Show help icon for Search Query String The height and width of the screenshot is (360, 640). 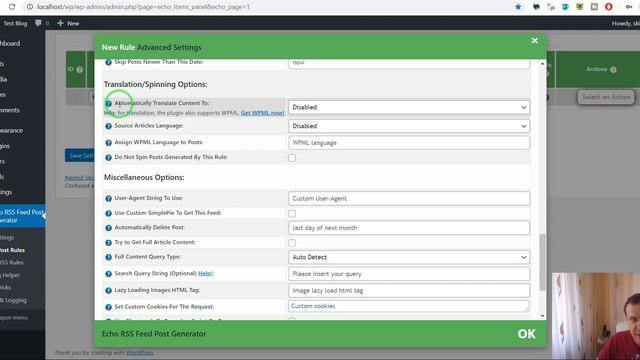pyautogui.click(x=109, y=274)
